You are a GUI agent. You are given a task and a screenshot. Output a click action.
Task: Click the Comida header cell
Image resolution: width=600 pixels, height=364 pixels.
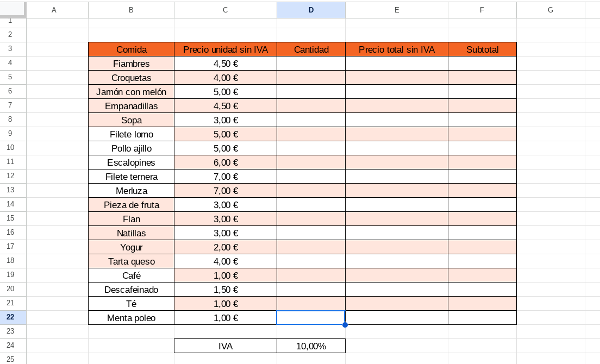click(132, 49)
